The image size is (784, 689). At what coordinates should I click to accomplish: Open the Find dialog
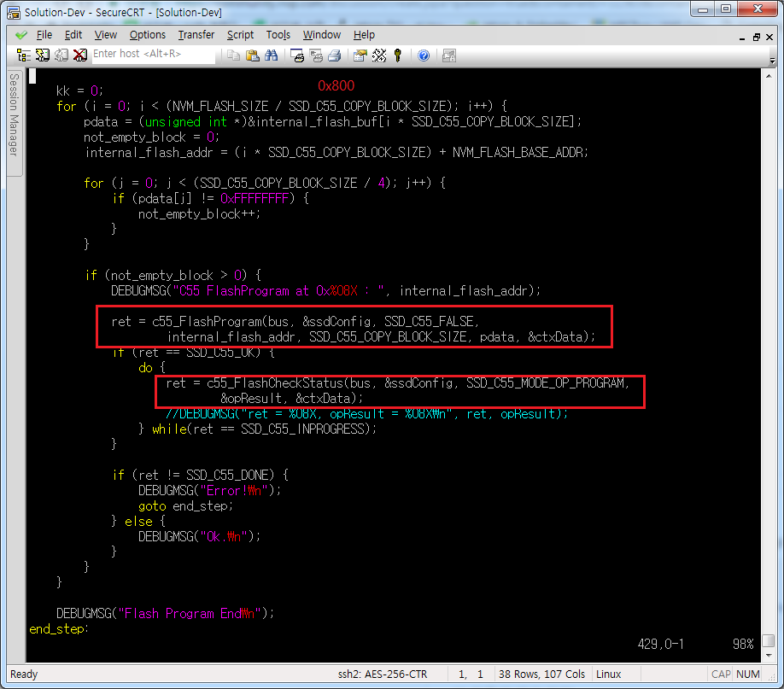point(272,55)
